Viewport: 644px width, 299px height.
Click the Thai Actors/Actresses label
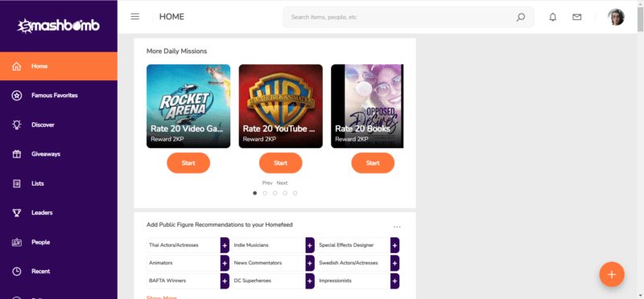coord(174,245)
